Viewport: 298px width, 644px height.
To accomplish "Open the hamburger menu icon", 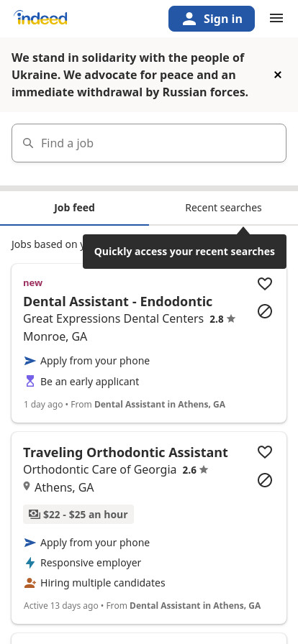I will coord(276,18).
